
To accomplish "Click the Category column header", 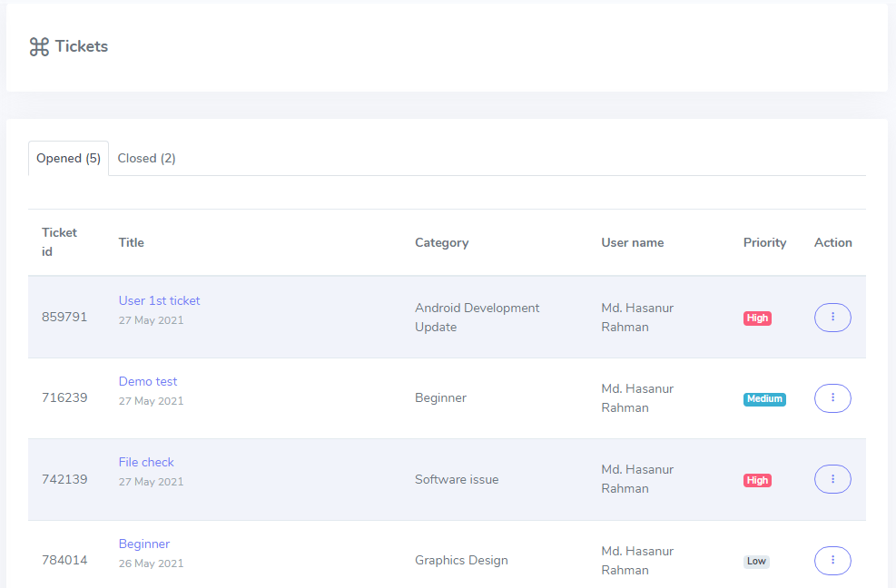I will pos(441,242).
